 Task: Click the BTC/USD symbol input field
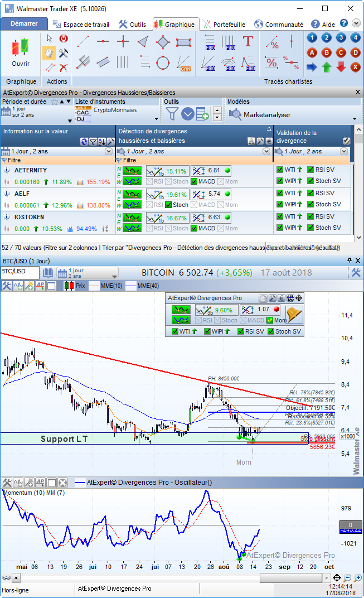click(20, 272)
